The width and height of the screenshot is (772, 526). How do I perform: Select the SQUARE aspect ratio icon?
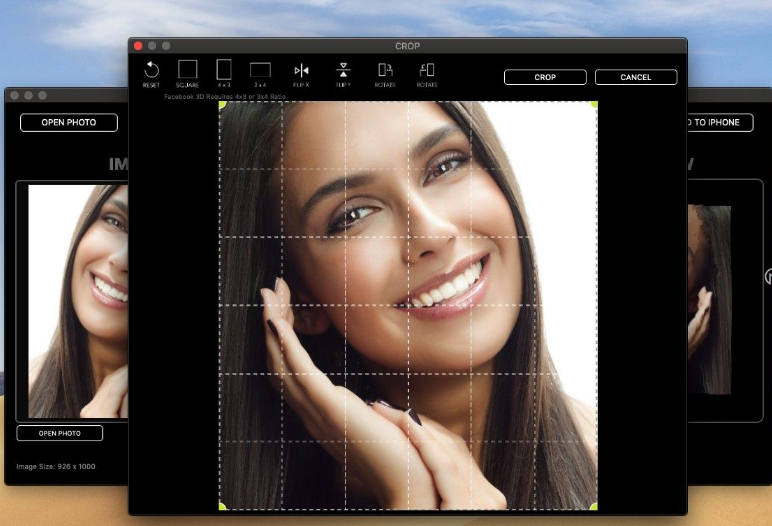coord(187,70)
